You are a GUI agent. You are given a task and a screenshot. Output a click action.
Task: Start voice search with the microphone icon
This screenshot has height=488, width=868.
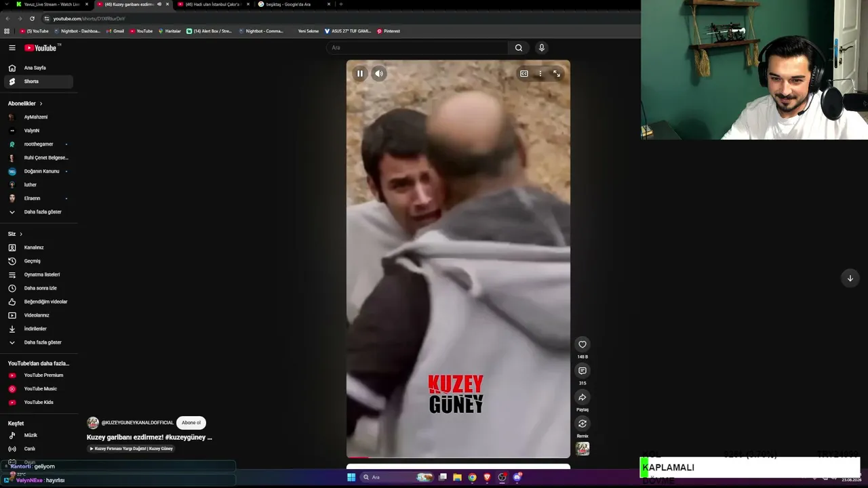[541, 47]
